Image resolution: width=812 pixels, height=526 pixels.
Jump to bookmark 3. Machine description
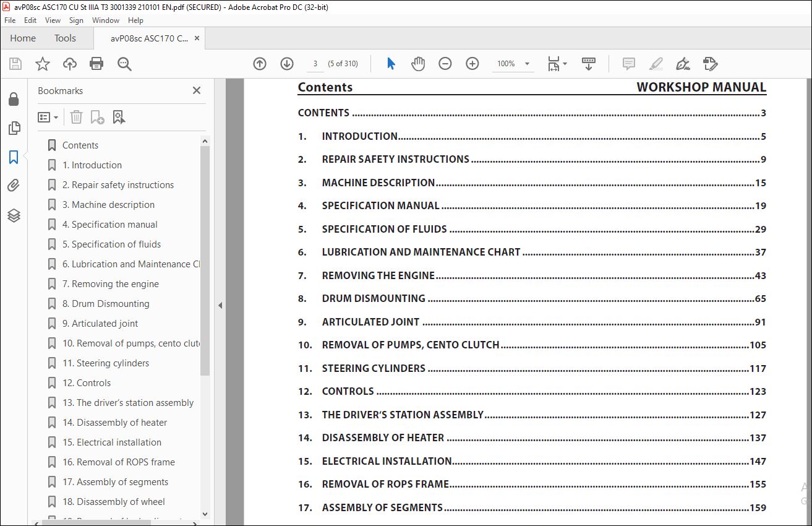(108, 205)
